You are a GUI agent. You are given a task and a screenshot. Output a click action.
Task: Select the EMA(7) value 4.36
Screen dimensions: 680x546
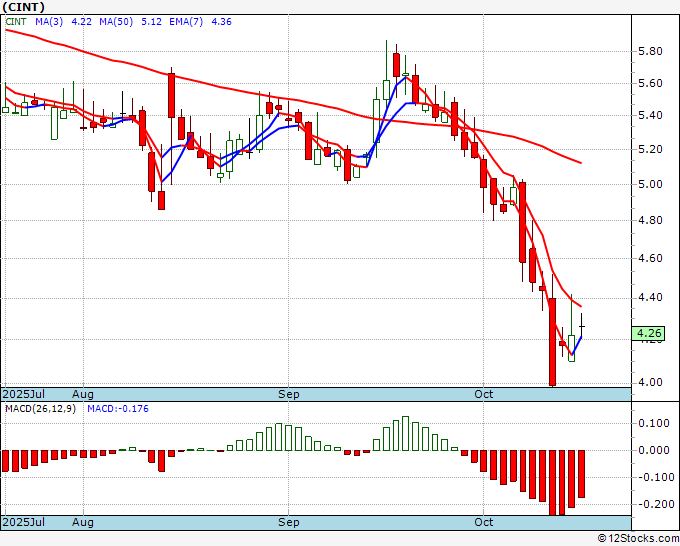[221, 22]
